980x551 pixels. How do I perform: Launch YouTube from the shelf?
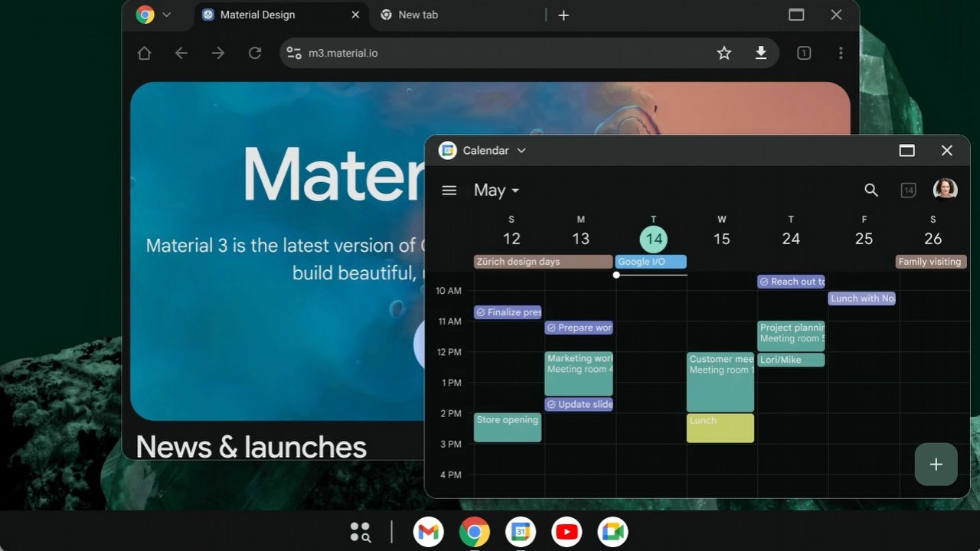point(567,532)
